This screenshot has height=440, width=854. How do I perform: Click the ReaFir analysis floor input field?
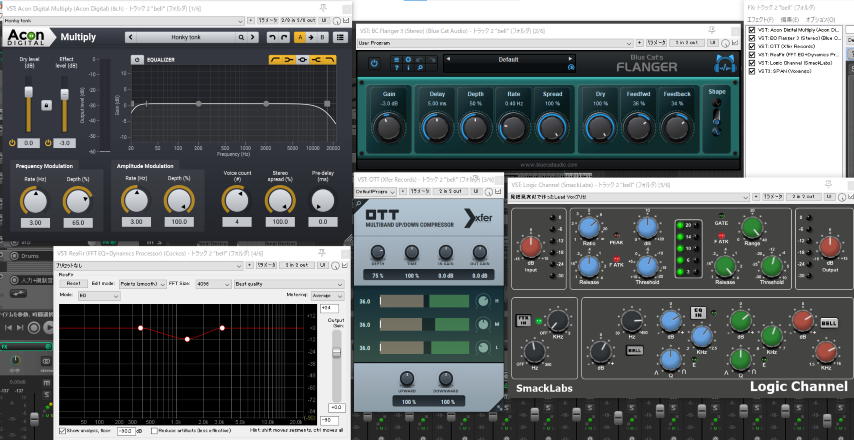pyautogui.click(x=126, y=431)
